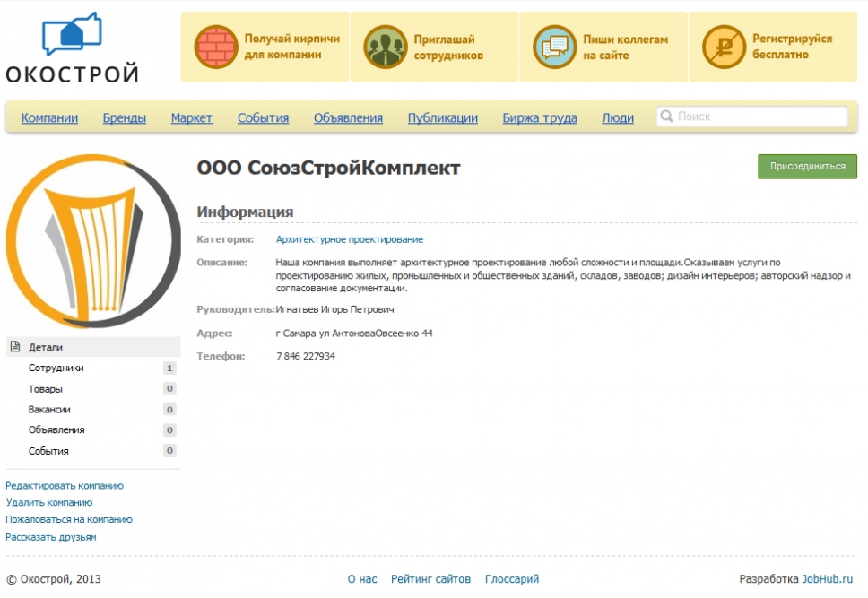The height and width of the screenshot is (598, 868).
Task: Click the brick wall icon
Action: [x=216, y=47]
